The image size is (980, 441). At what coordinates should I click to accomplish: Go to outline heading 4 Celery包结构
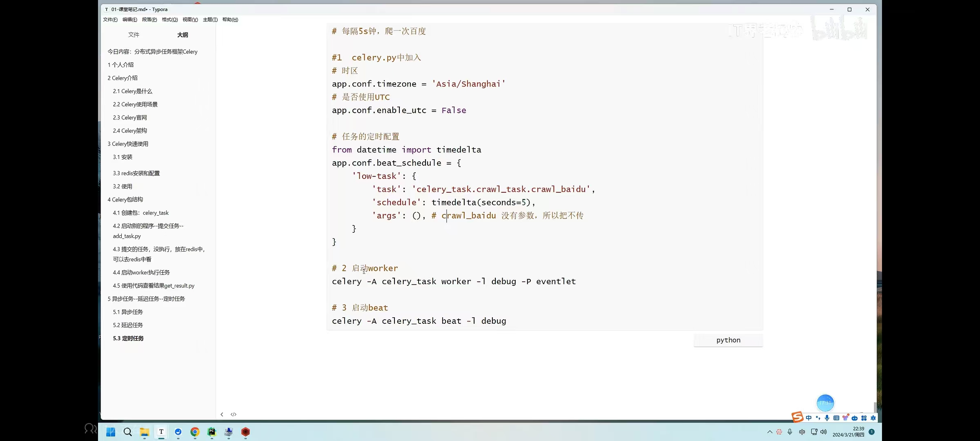click(x=125, y=200)
